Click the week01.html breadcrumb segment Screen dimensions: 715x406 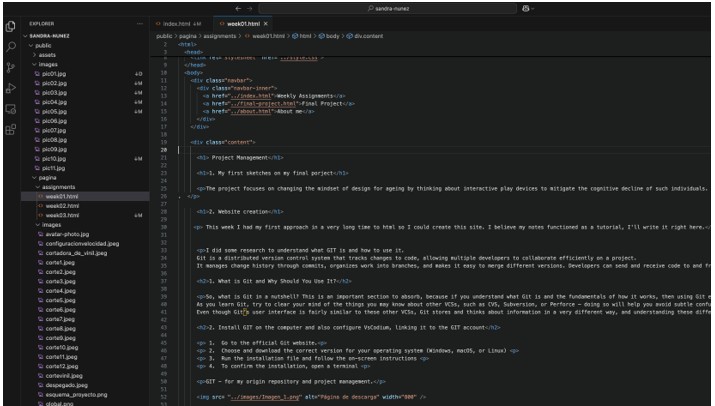tap(268, 36)
